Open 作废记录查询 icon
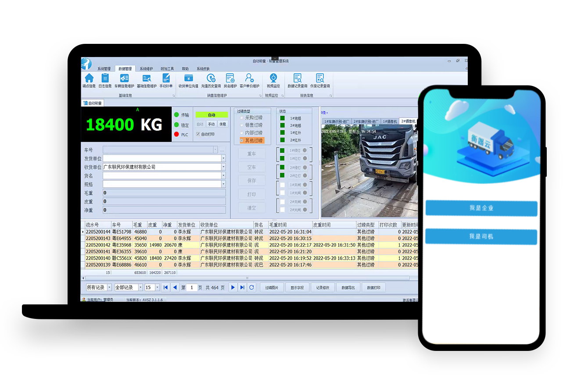This screenshot has height=386, width=588. click(320, 78)
